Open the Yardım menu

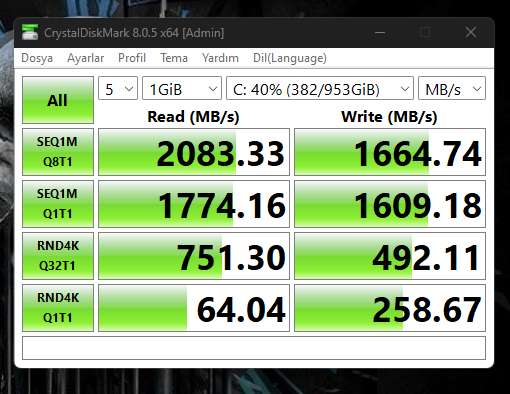220,58
